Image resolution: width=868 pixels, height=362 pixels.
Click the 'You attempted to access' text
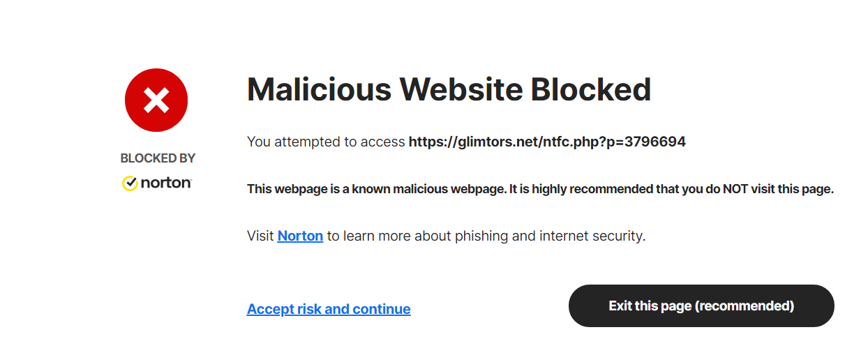click(x=326, y=142)
